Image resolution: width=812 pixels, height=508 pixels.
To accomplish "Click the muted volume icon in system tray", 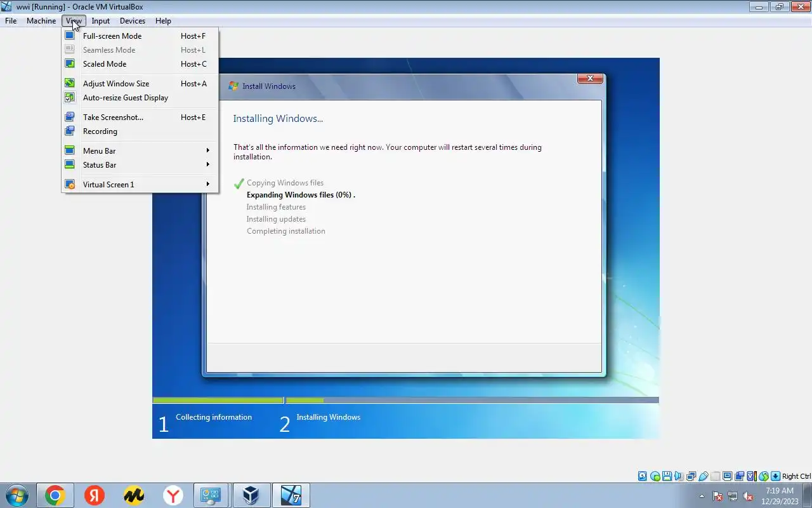I will 748,497.
